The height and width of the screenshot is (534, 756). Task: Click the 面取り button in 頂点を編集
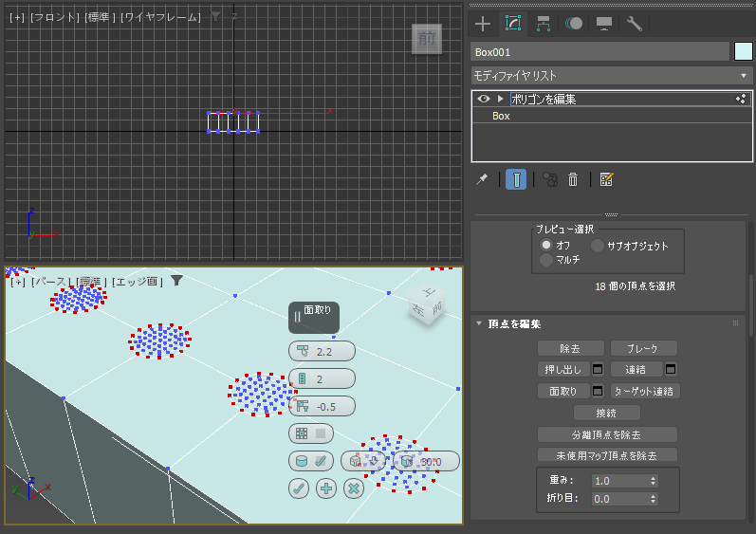(x=563, y=391)
